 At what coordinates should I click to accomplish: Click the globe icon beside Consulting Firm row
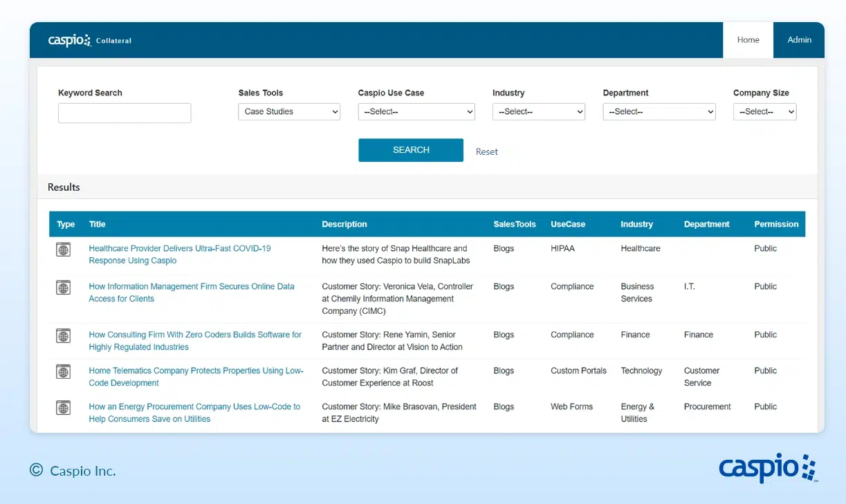point(63,336)
